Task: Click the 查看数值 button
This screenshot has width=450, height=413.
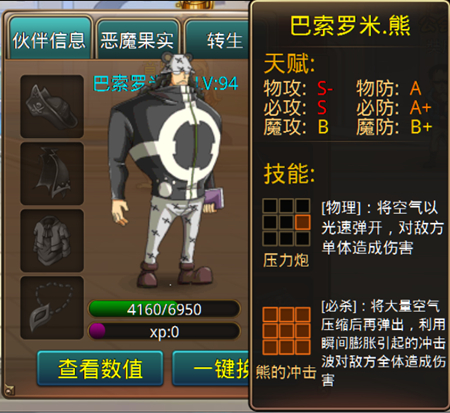Action: 100,369
